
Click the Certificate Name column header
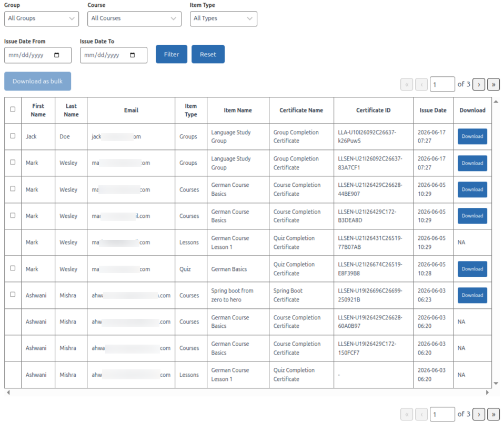(x=301, y=110)
